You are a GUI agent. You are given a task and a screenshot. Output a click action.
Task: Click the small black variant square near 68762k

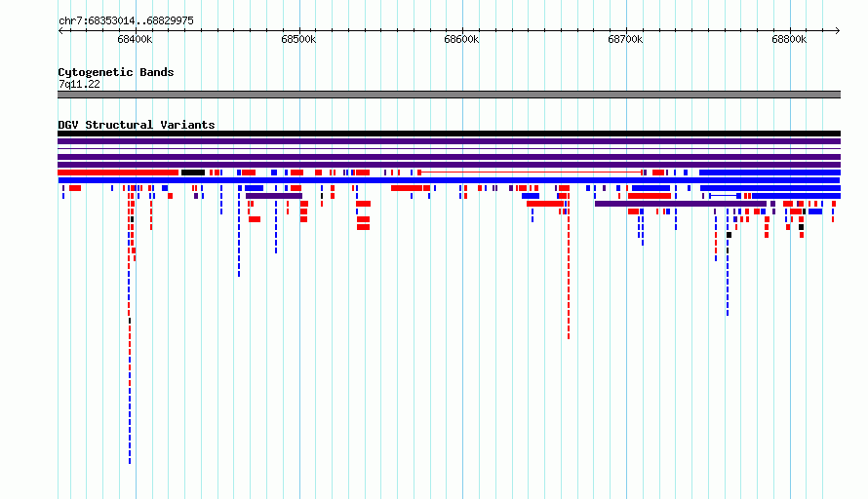click(x=730, y=235)
